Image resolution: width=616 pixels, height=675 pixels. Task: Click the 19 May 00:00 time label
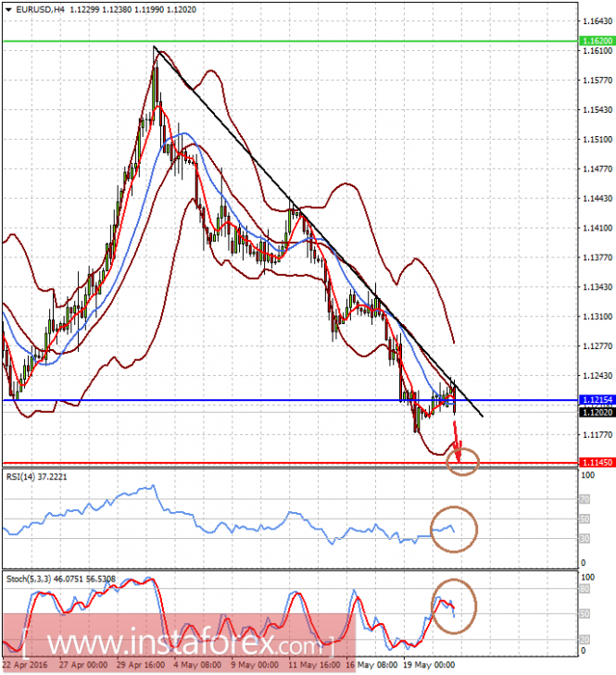coord(429,665)
